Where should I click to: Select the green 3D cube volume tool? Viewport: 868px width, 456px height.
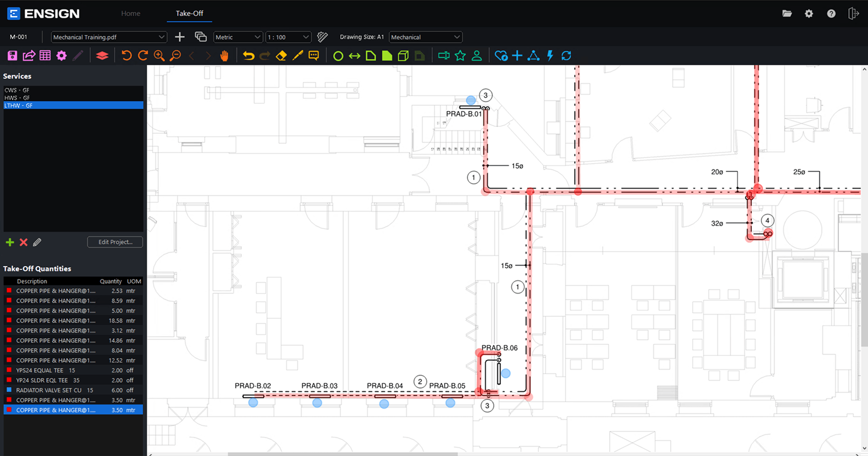[403, 56]
